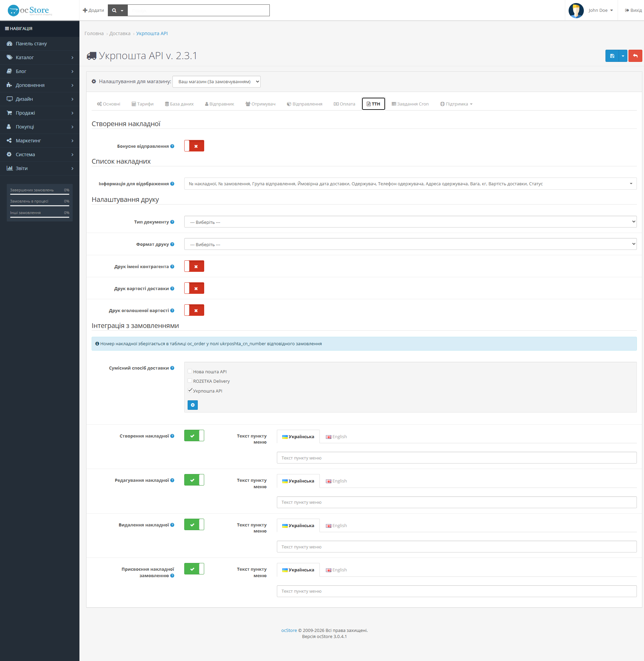Toggle Бонусне відправлення switch
Screen dimensions: 644x661
pyautogui.click(x=194, y=146)
